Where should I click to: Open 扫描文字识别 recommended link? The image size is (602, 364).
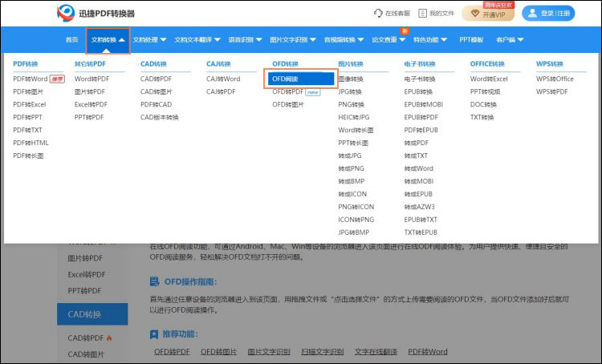point(323,351)
